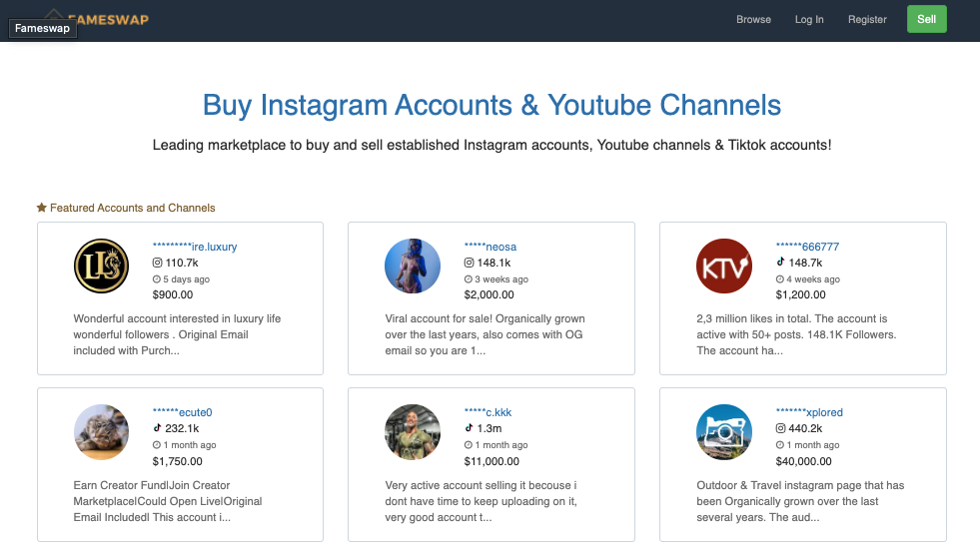Image resolution: width=980 pixels, height=551 pixels.
Task: Go to the Log In page
Action: point(809,19)
